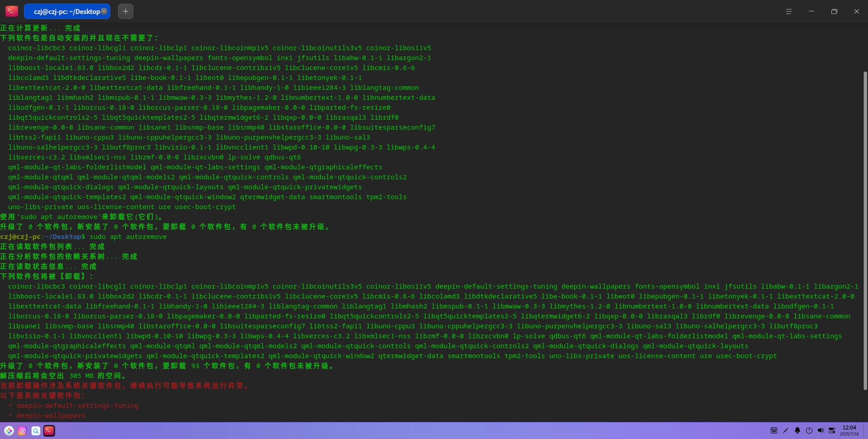
Task: Click the terminal icon in the dock
Action: pos(49,431)
